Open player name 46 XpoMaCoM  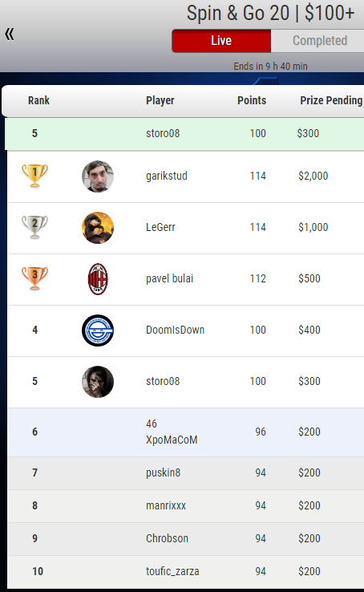[172, 432]
